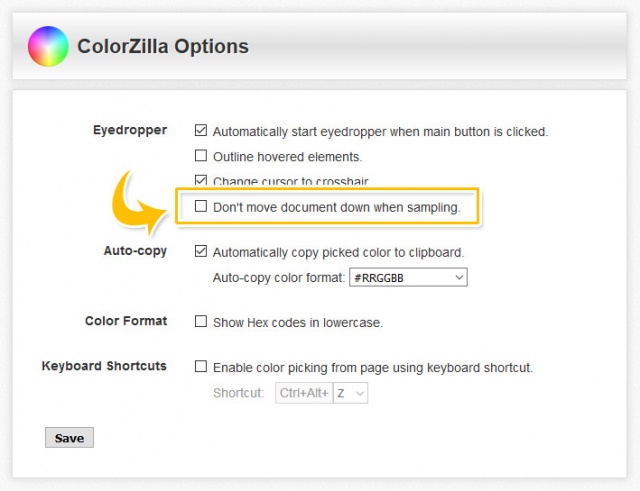Click the Eyedropper section label
The height and width of the screenshot is (491, 640).
pyautogui.click(x=130, y=130)
